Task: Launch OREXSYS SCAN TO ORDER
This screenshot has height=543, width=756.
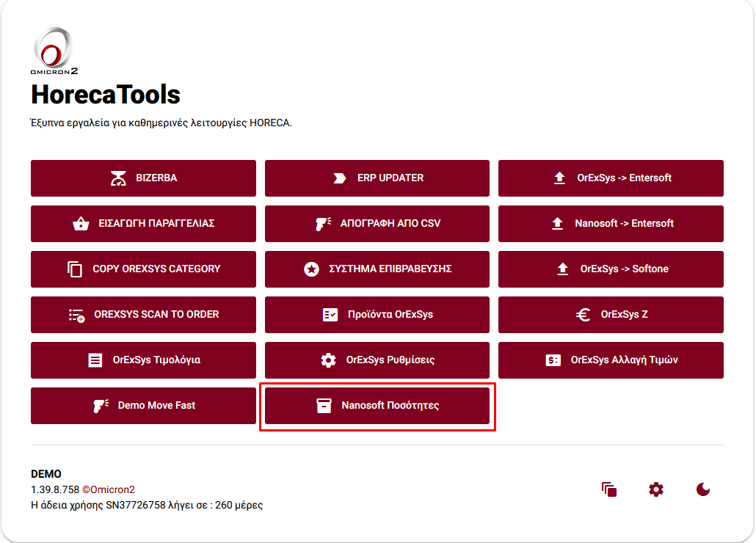Action: pos(143,315)
